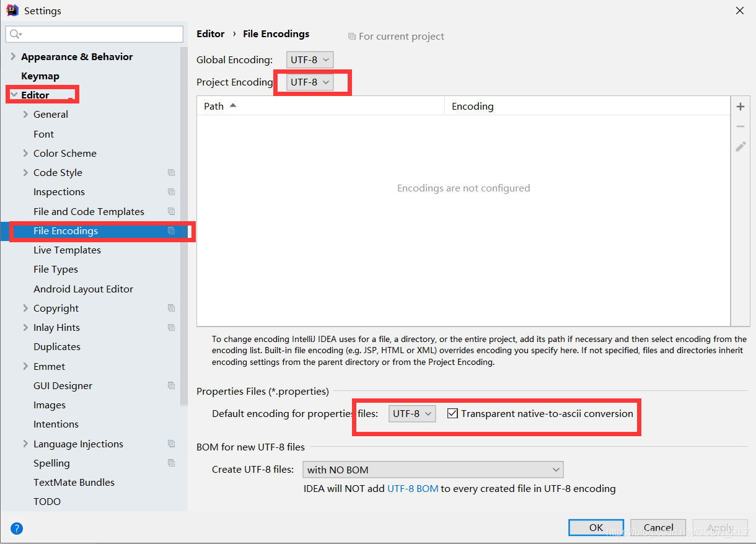
Task: Open the Duplicates settings page
Action: pyautogui.click(x=57, y=346)
